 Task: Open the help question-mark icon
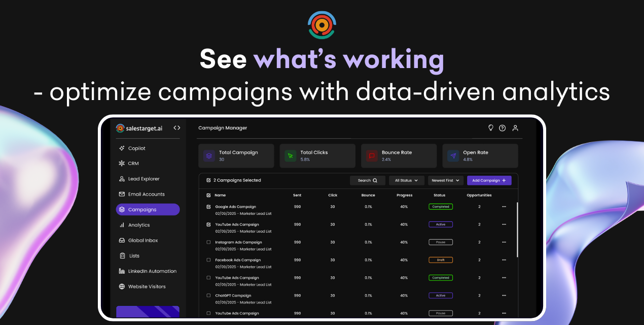pos(502,127)
